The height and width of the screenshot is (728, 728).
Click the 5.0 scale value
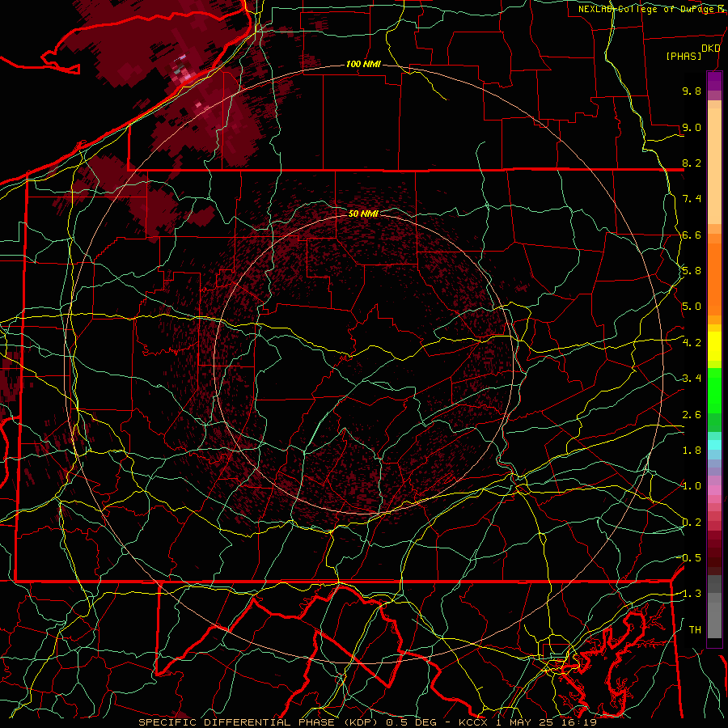(692, 307)
